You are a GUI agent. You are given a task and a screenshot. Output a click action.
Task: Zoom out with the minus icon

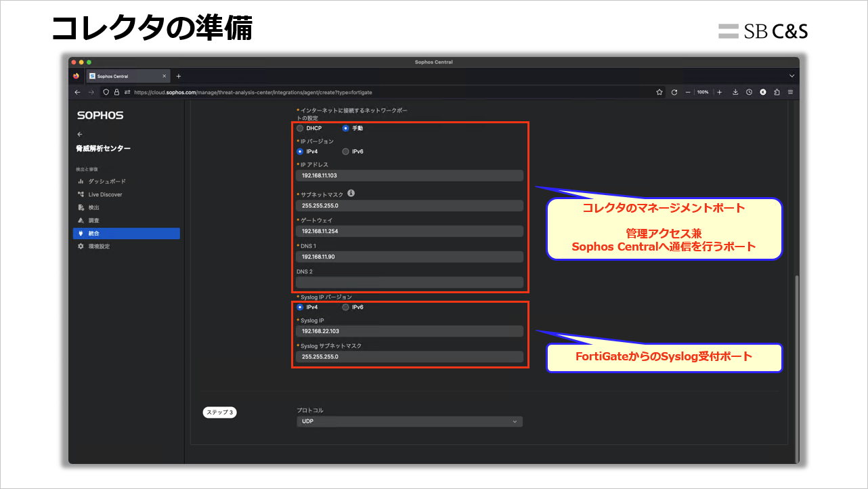688,92
